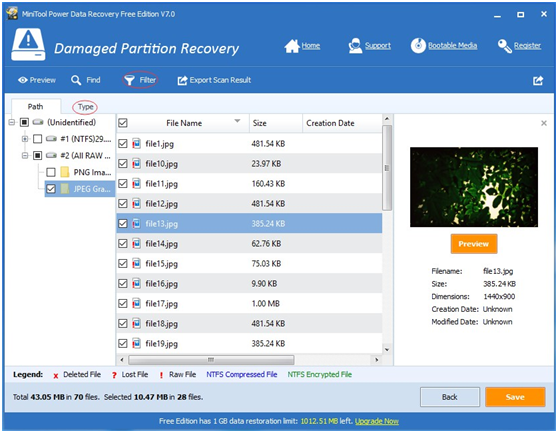The image size is (558, 433).
Task: Click the file16.jpg image icon
Action: pyautogui.click(x=136, y=283)
